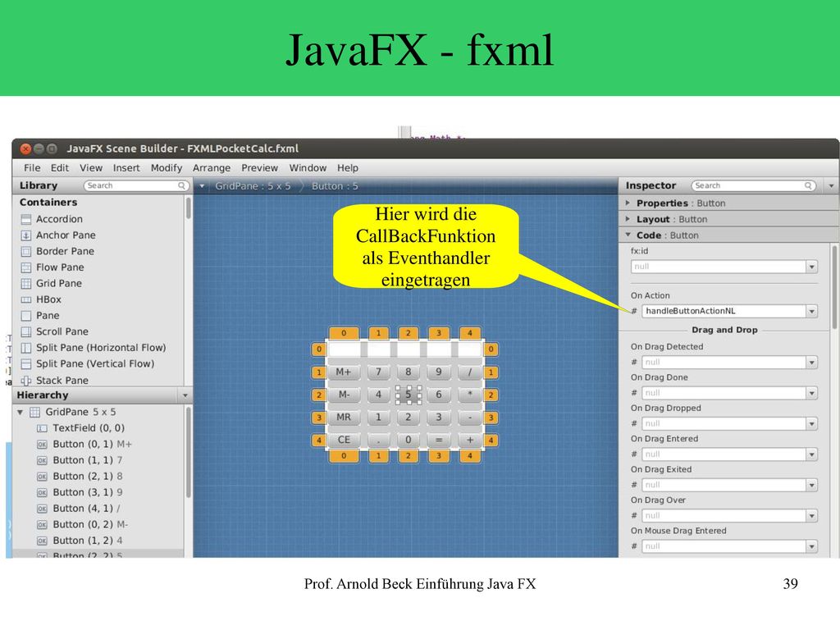Open the On Drag Dropped dropdown arrow
Screen dimensions: 840x630
[812, 424]
